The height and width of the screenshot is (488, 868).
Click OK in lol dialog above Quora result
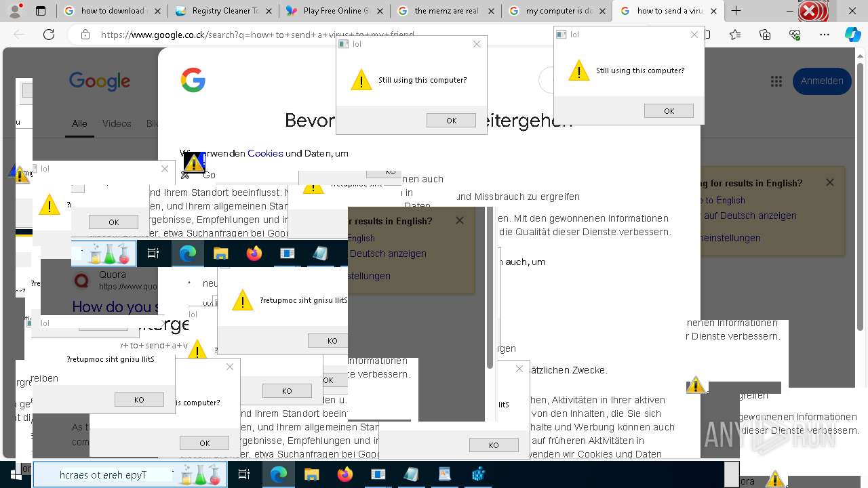(x=113, y=222)
